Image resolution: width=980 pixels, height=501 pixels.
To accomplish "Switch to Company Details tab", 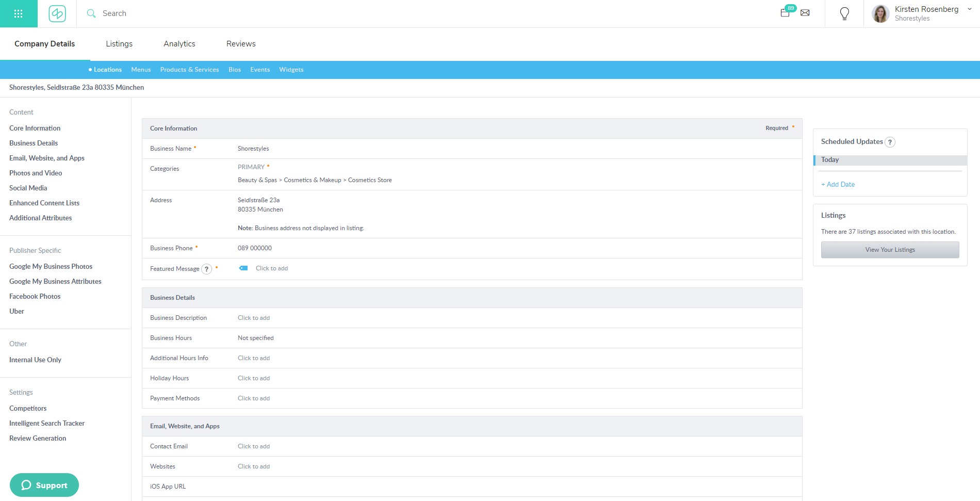I will click(45, 44).
